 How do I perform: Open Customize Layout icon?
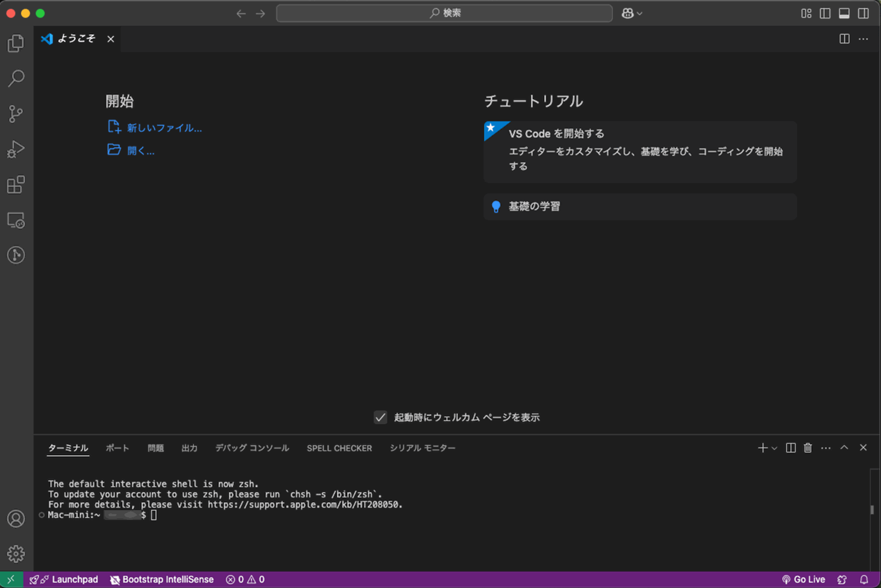(x=806, y=13)
